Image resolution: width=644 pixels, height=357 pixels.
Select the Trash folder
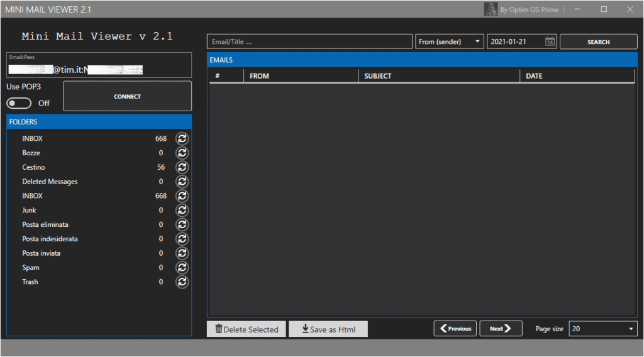(x=30, y=282)
